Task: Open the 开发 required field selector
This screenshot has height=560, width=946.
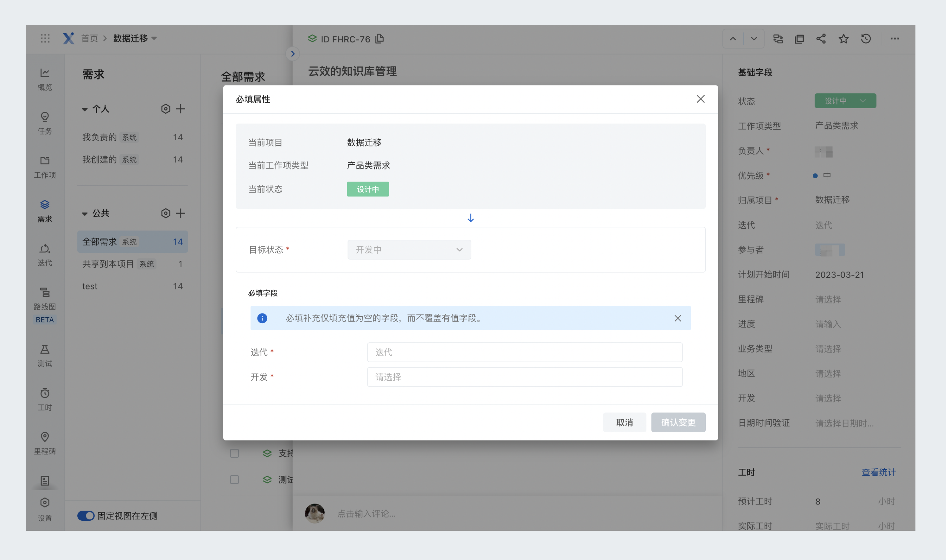Action: click(525, 376)
